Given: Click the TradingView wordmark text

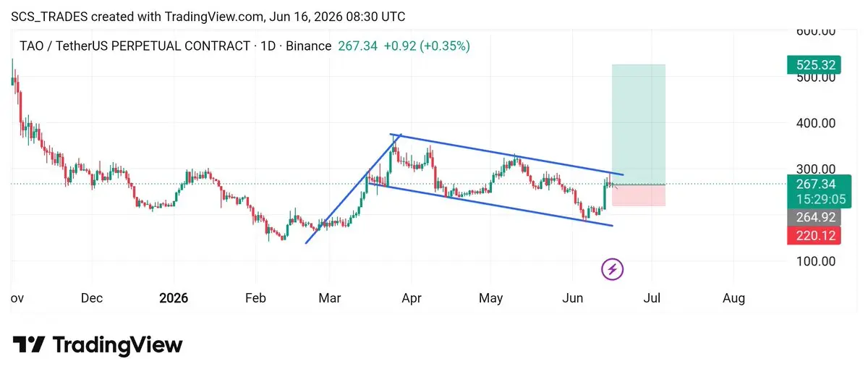Looking at the screenshot, I should pyautogui.click(x=117, y=345).
